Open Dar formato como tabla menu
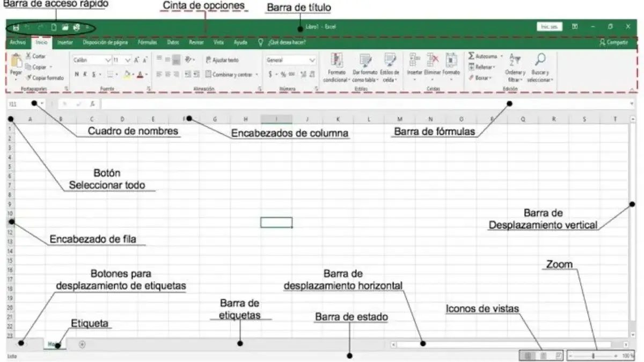This screenshot has height=362, width=644. pyautogui.click(x=365, y=67)
